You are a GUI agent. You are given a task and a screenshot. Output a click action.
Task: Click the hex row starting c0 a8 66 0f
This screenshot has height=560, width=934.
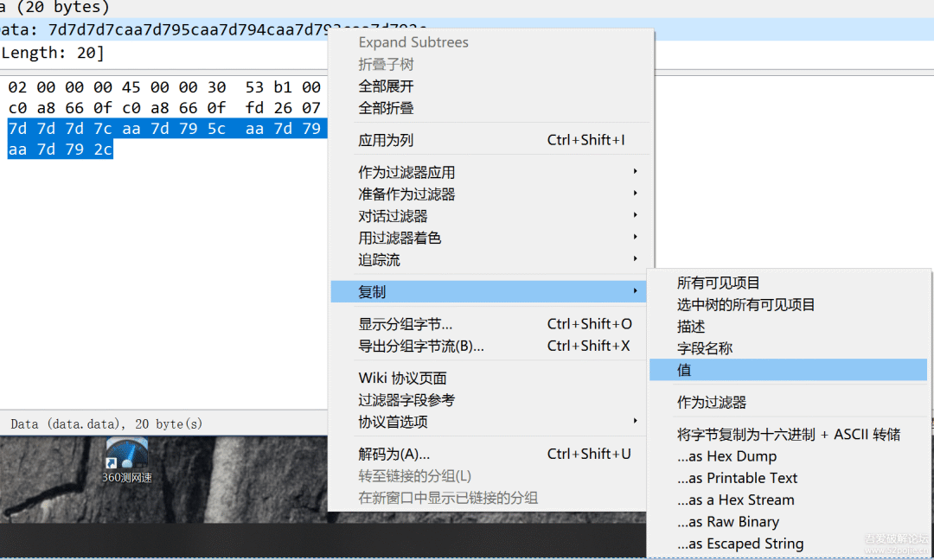(164, 108)
